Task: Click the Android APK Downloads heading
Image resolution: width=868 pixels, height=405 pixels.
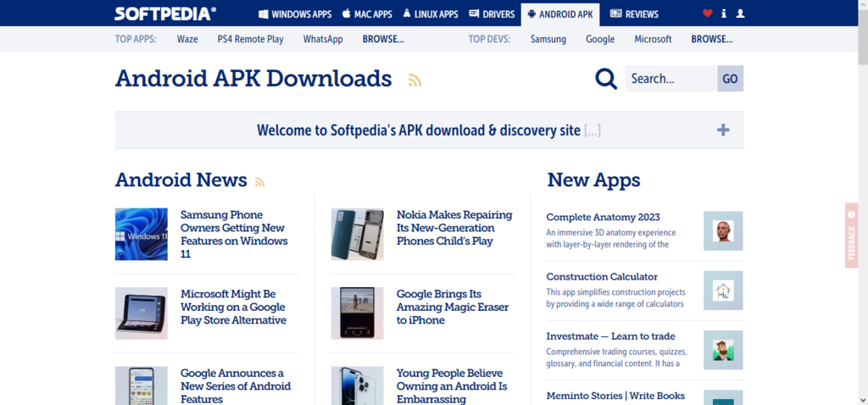Action: click(x=253, y=79)
